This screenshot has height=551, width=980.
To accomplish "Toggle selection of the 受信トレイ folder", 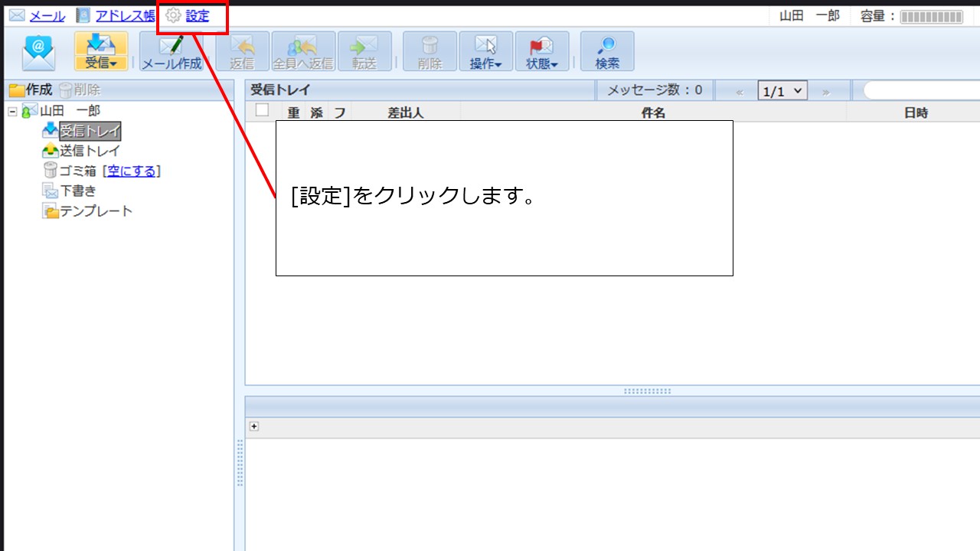I will tap(90, 130).
